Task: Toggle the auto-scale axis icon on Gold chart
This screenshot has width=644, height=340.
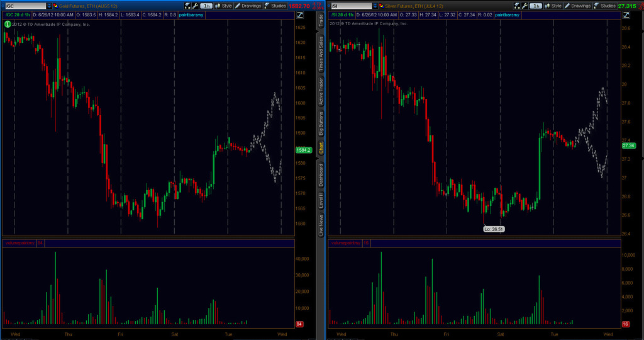Action: [x=300, y=15]
